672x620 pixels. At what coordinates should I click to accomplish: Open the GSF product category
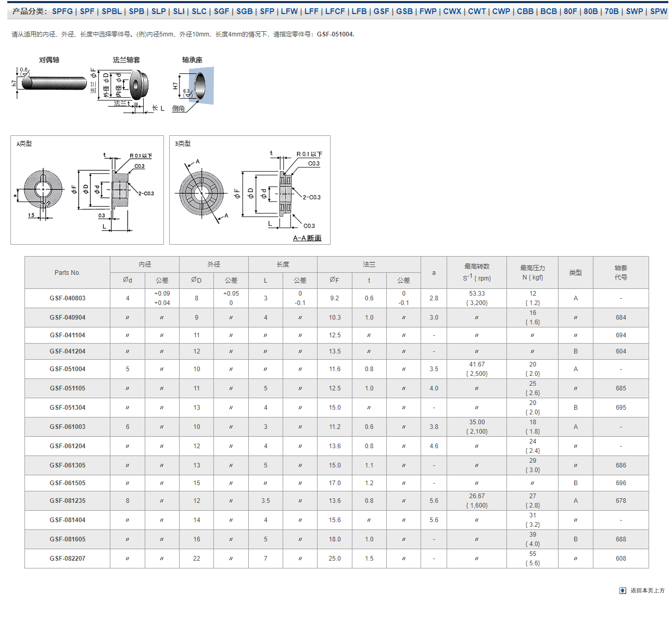pos(381,11)
